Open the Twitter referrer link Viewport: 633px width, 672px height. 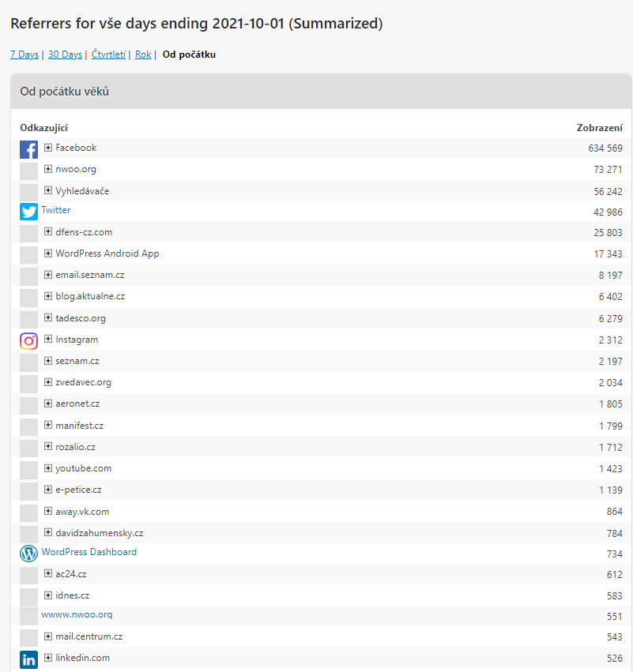click(56, 210)
